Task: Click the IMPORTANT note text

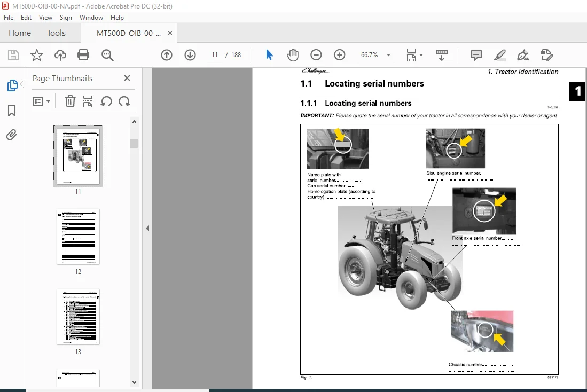Action: click(x=429, y=116)
